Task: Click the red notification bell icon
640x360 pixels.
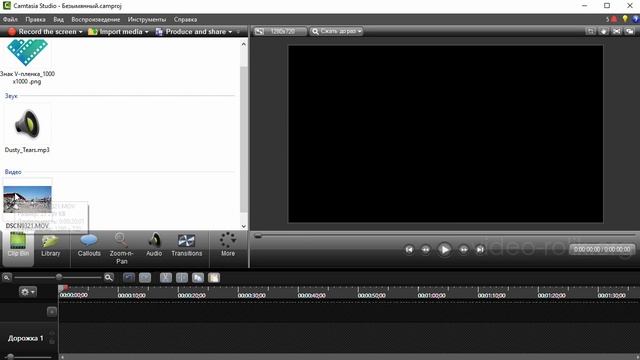Action: tap(614, 19)
